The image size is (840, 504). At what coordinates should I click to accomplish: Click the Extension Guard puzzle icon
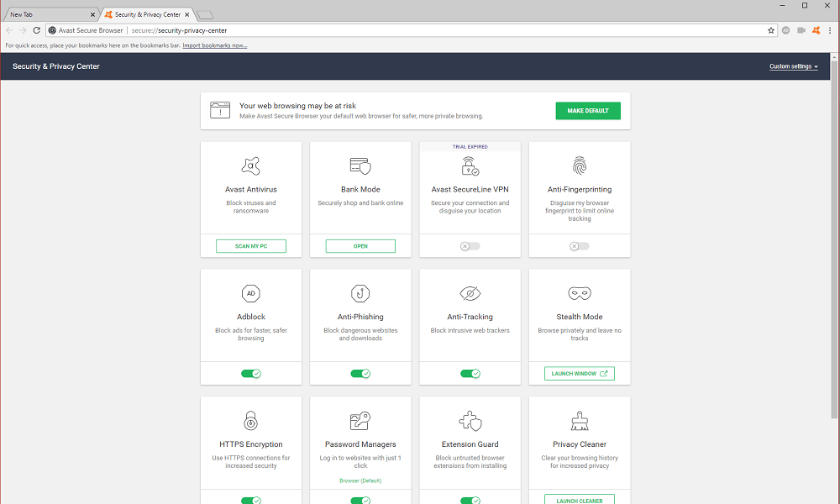pos(470,421)
